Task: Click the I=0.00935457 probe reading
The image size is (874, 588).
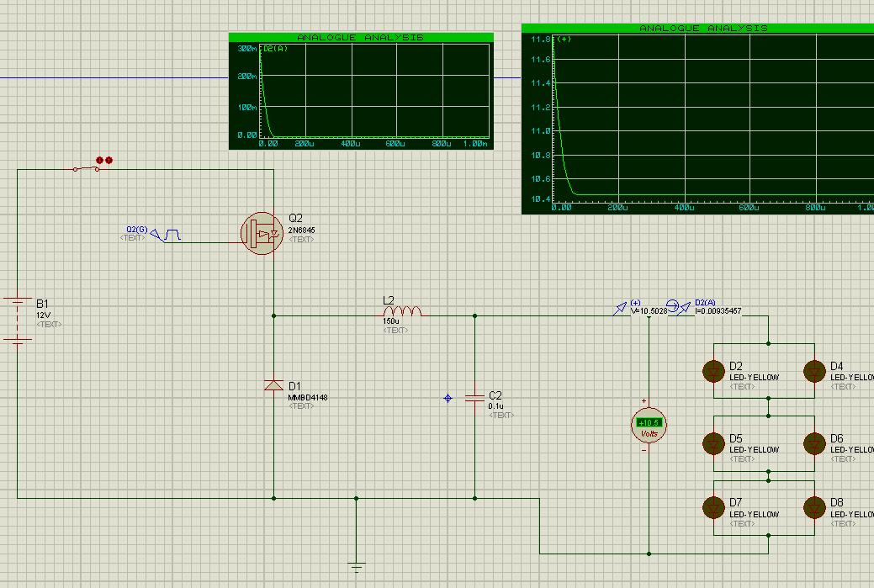Action: [x=718, y=311]
